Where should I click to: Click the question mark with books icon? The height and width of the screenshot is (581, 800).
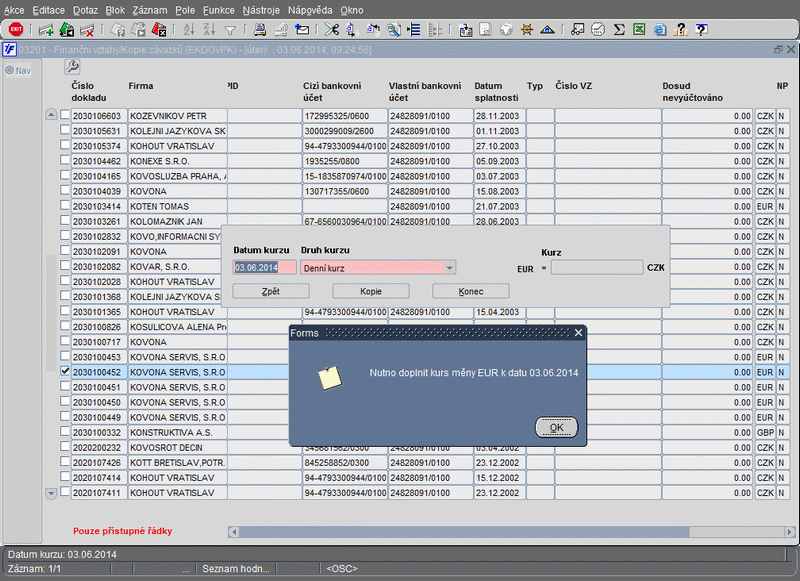tap(681, 30)
